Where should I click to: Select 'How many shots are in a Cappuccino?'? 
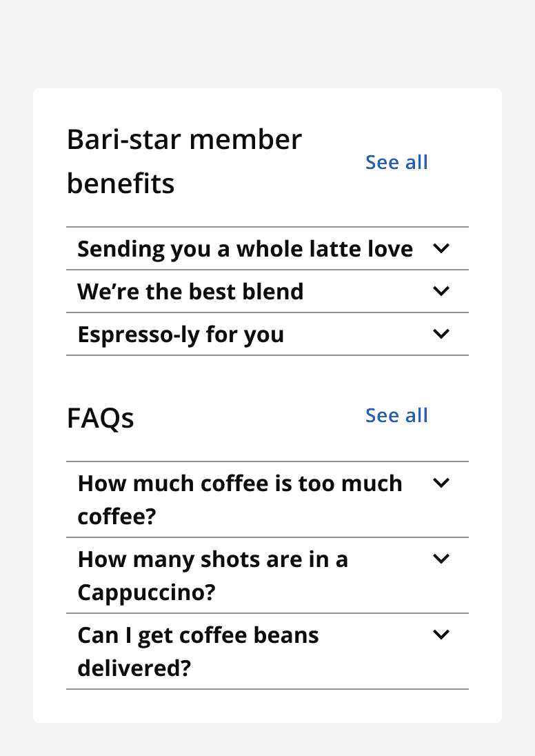(x=214, y=575)
